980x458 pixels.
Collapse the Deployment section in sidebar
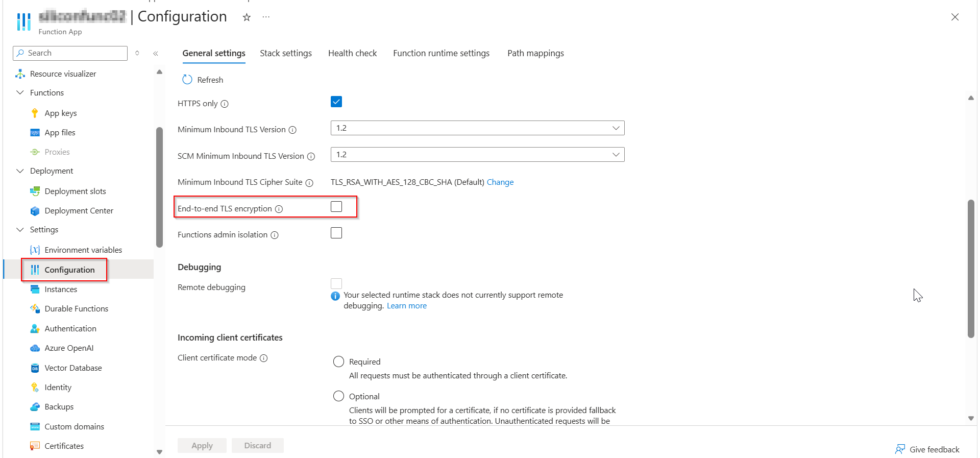(x=20, y=171)
